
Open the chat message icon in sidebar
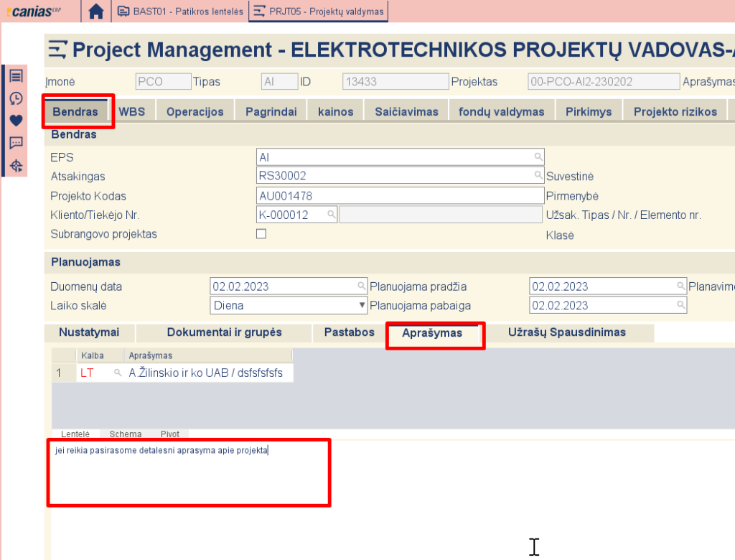16,143
